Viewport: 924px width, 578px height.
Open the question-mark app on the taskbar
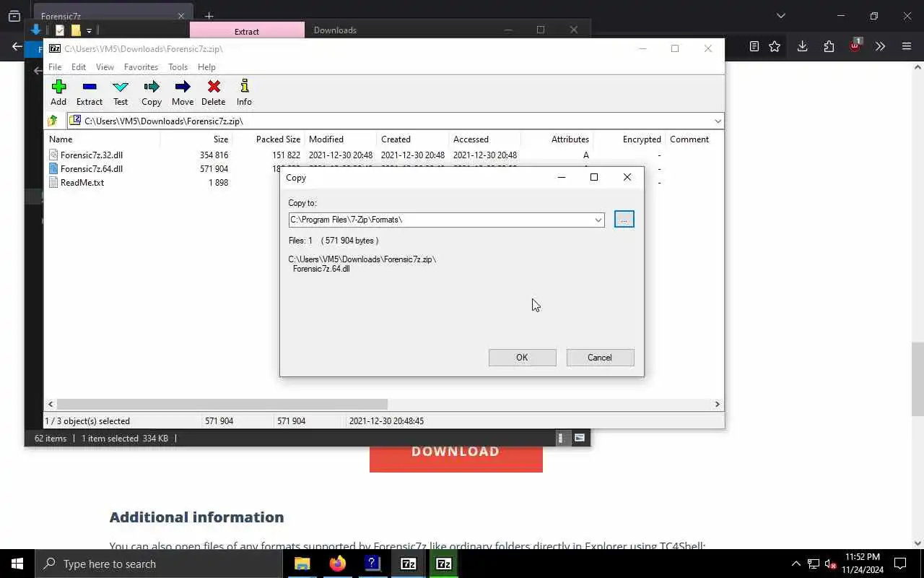(372, 564)
